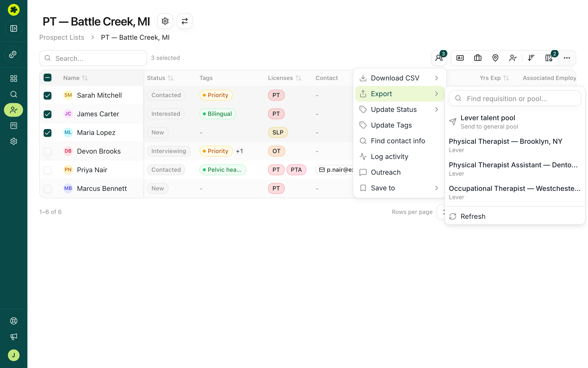Select Log activity from menu
This screenshot has height=368, width=588.
pos(400,157)
